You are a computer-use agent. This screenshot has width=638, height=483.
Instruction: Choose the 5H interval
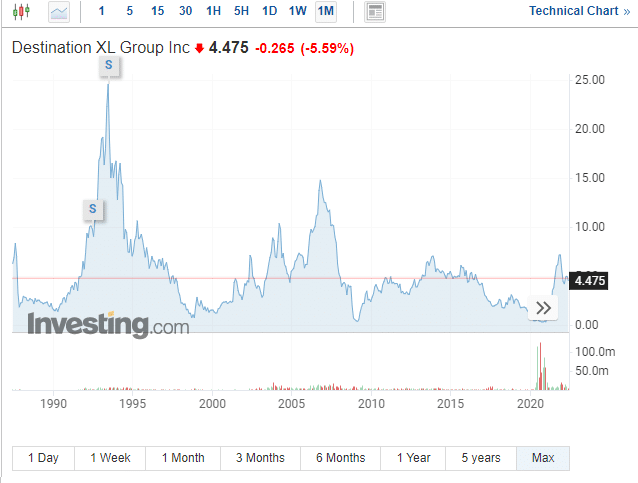pos(241,11)
